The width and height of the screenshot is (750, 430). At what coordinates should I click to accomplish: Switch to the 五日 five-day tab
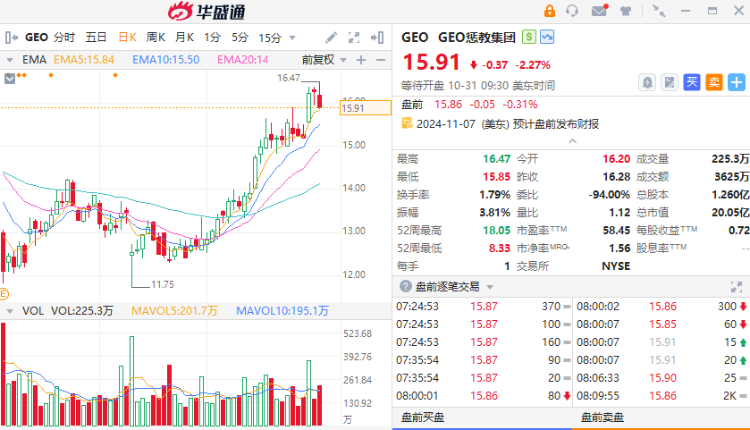tap(96, 37)
